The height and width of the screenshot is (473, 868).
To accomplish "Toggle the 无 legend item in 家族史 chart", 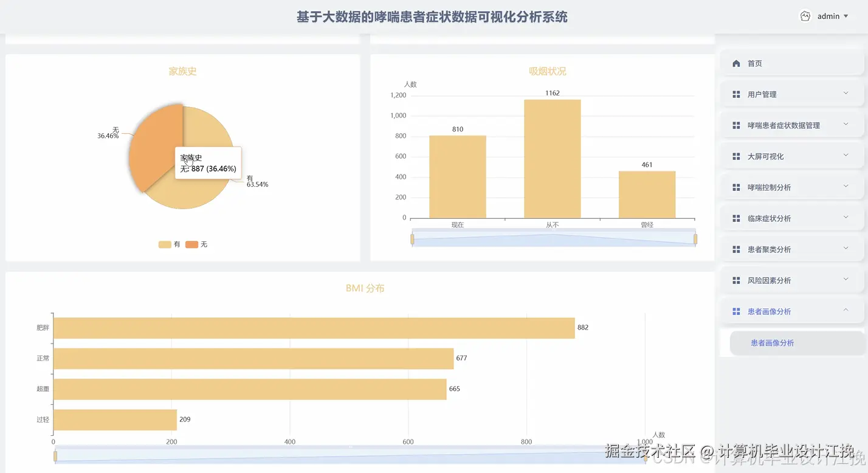I will click(196, 244).
